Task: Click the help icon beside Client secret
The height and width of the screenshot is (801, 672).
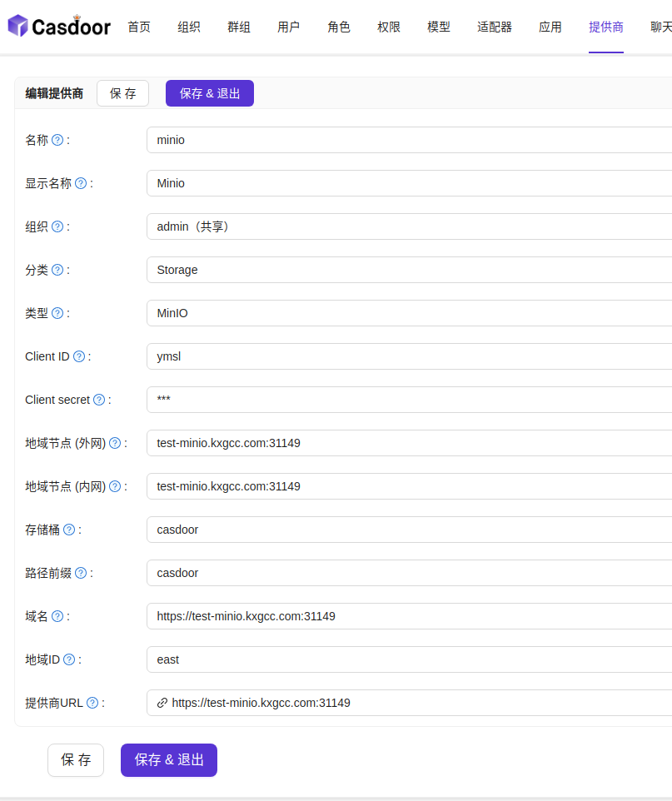Action: 99,399
